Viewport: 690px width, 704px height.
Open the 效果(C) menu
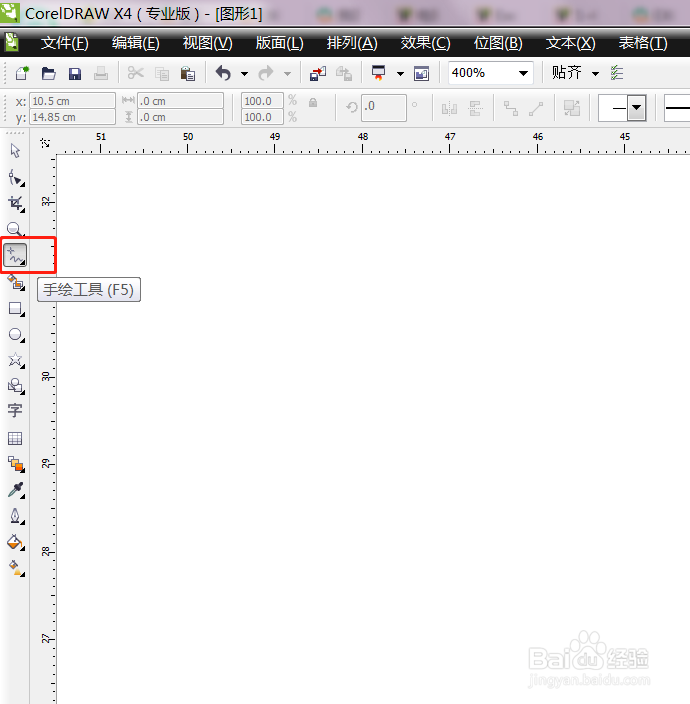click(x=425, y=43)
